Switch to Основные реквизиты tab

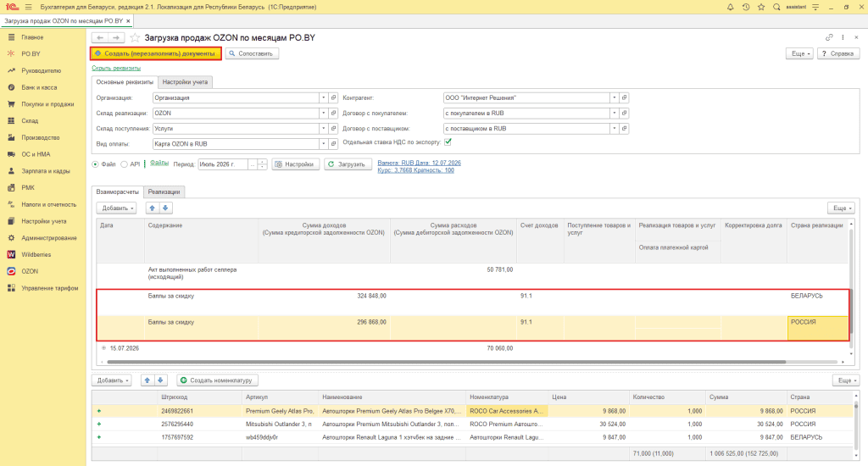[125, 82]
